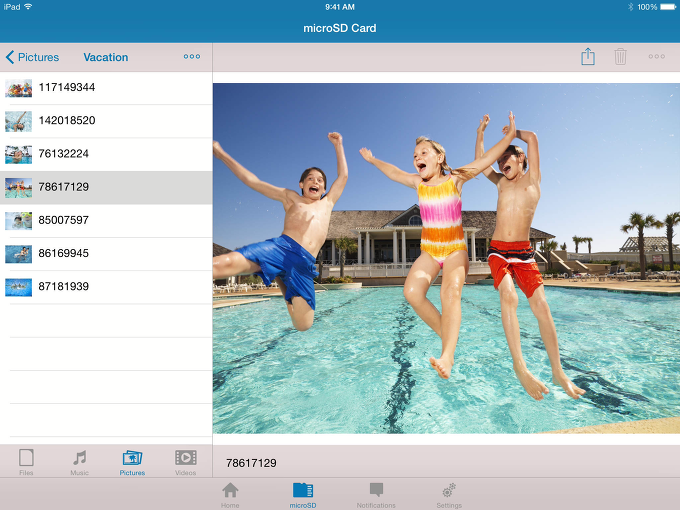Tap the share icon in the toolbar
The image size is (680, 510).
point(588,57)
